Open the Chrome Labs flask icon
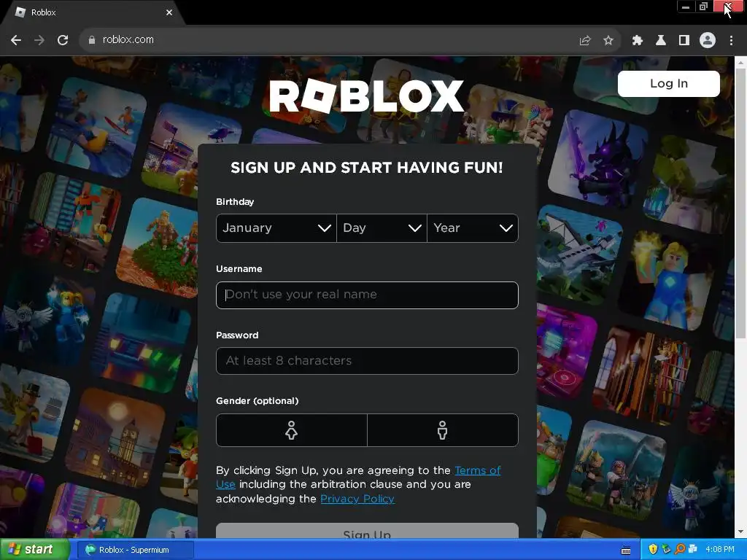This screenshot has height=560, width=747. point(661,41)
